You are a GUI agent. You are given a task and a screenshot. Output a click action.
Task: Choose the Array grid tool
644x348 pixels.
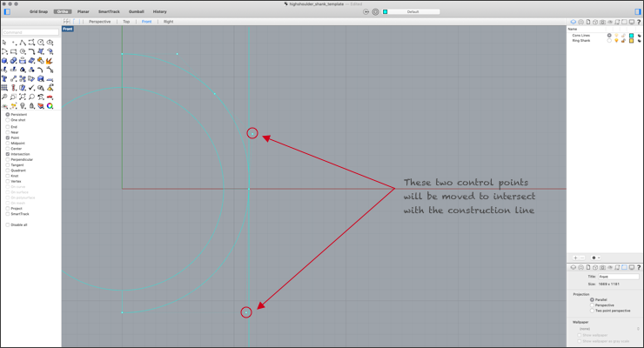tap(4, 88)
